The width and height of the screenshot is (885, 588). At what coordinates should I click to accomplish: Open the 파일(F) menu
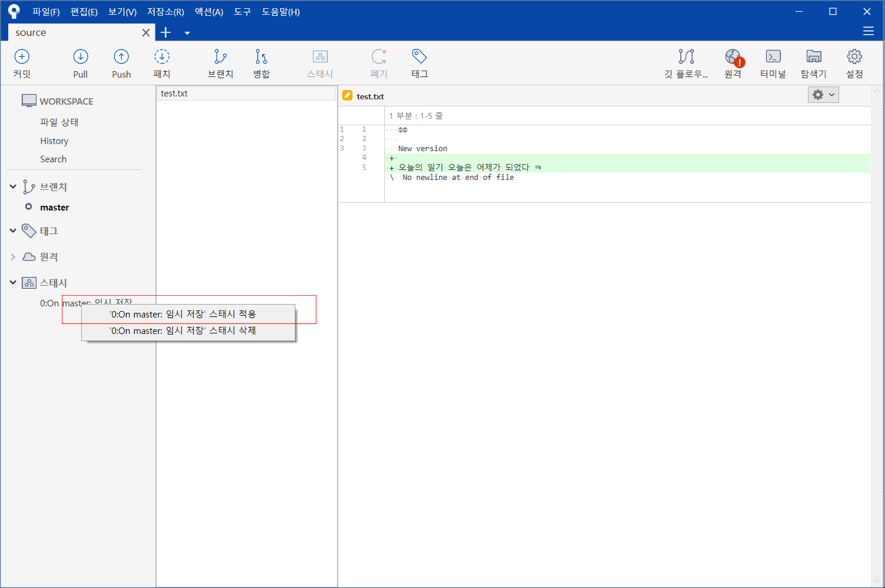(46, 12)
